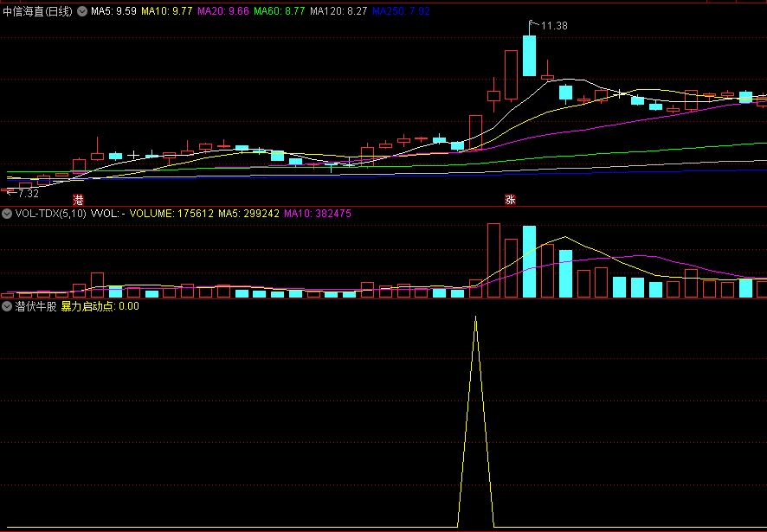The width and height of the screenshot is (767, 532).
Task: Open the 潜伏牛股 indicator dropdown arrow
Action: (7, 306)
